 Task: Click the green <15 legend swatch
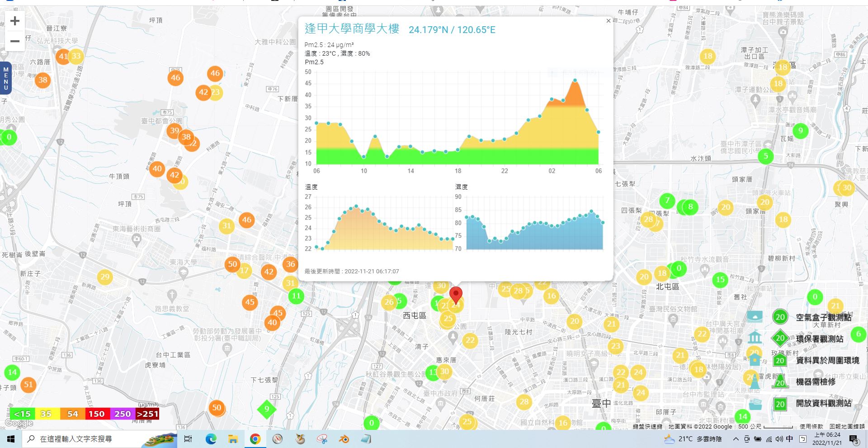22,414
